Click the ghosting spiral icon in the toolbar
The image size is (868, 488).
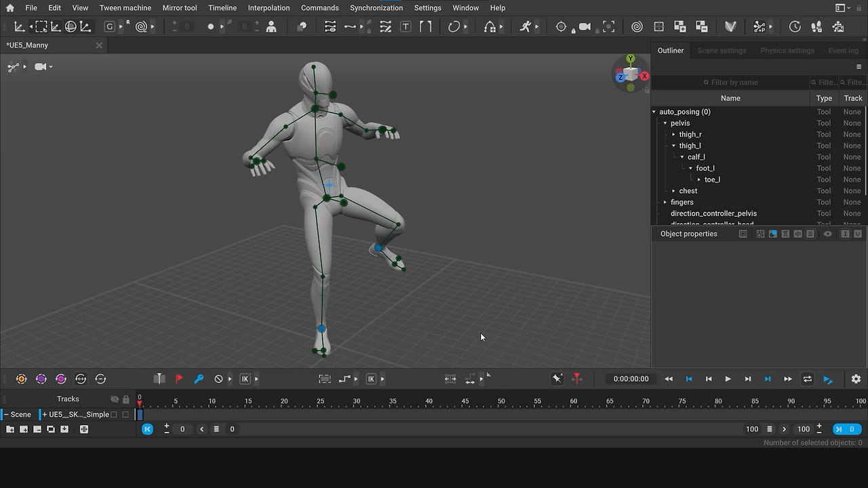pos(637,27)
